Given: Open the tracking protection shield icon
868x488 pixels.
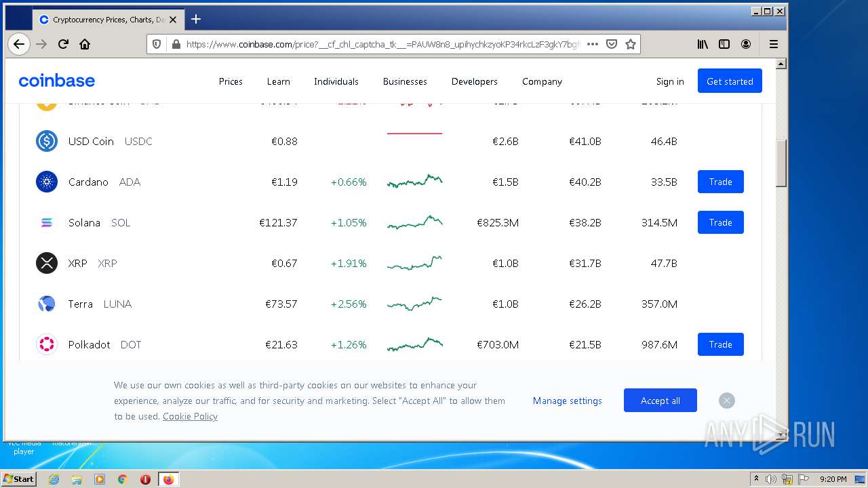Looking at the screenshot, I should [157, 44].
